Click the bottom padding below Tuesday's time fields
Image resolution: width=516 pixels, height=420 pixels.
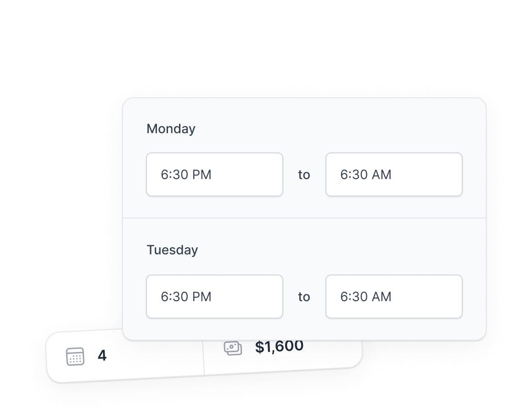304,329
